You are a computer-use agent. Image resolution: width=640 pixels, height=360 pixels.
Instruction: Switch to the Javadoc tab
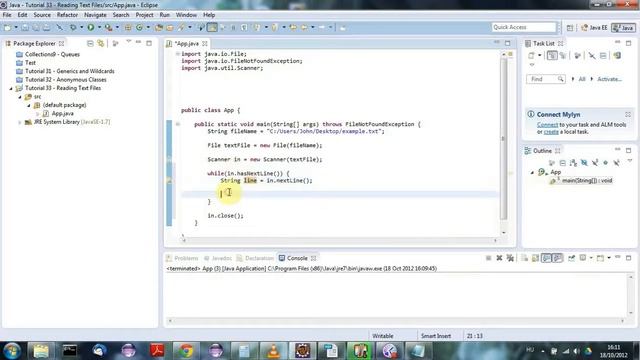[x=218, y=258]
